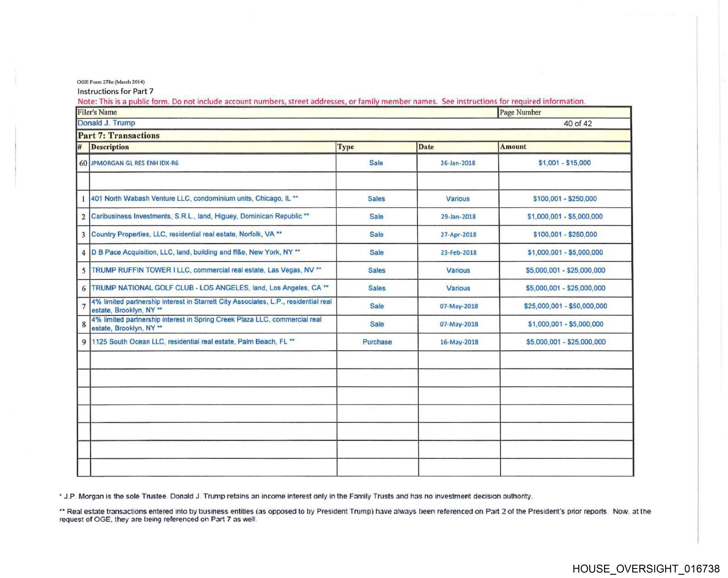The image size is (728, 578).
Task: Click the red public form note text
Action: point(331,101)
